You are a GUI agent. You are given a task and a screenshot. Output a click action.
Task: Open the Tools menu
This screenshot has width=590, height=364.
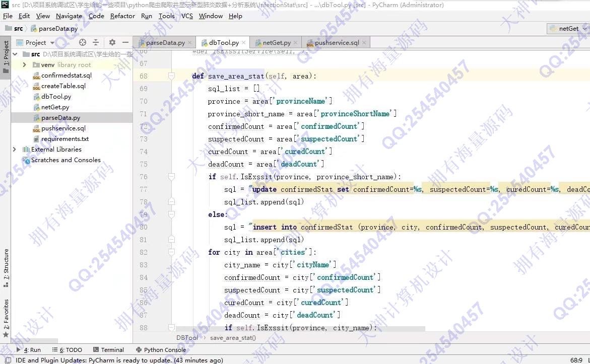166,16
